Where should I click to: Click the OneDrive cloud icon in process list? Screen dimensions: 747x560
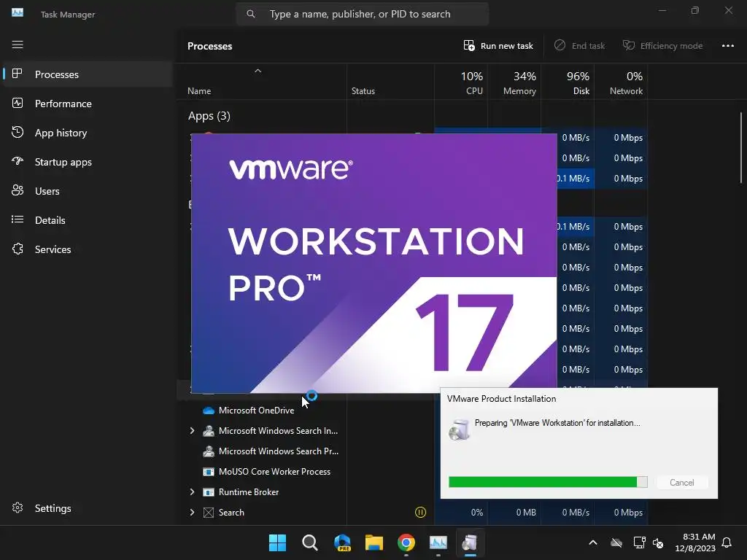(x=208, y=411)
